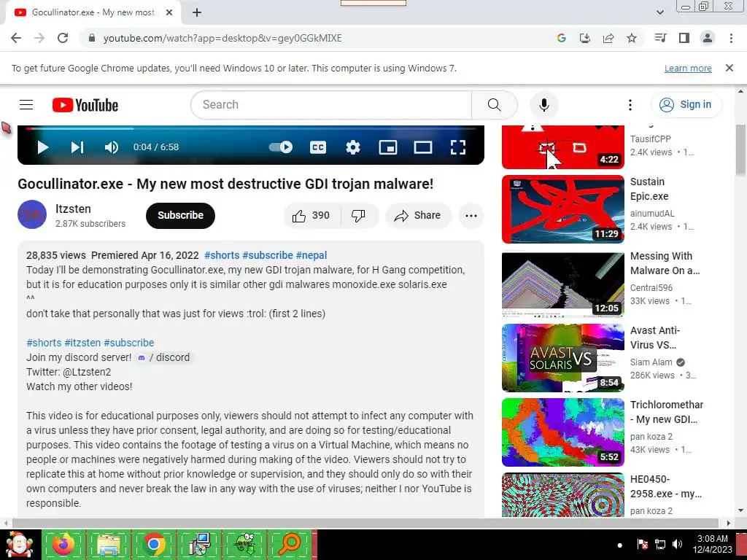This screenshot has height=560, width=747.
Task: Open the #itzsten hashtag link
Action: pyautogui.click(x=82, y=343)
